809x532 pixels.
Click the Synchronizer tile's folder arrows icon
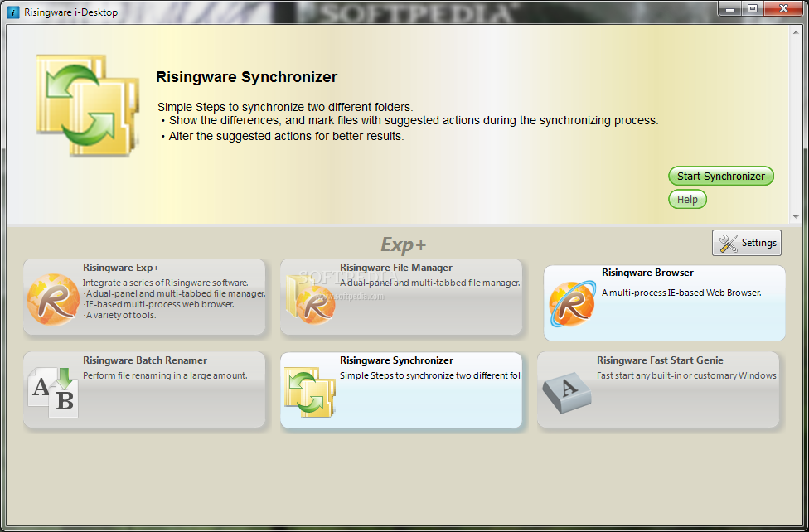point(309,393)
